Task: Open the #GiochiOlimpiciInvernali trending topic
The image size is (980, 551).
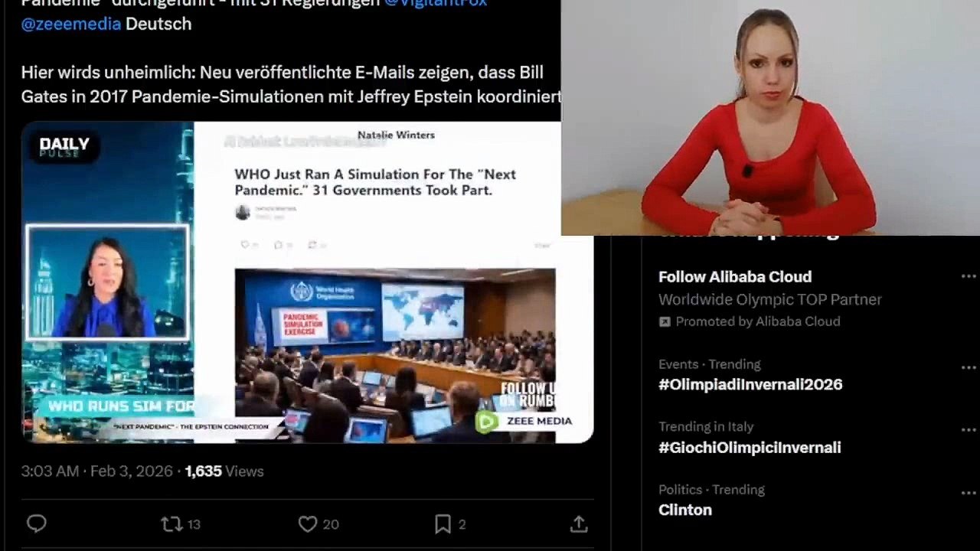Action: (x=750, y=447)
